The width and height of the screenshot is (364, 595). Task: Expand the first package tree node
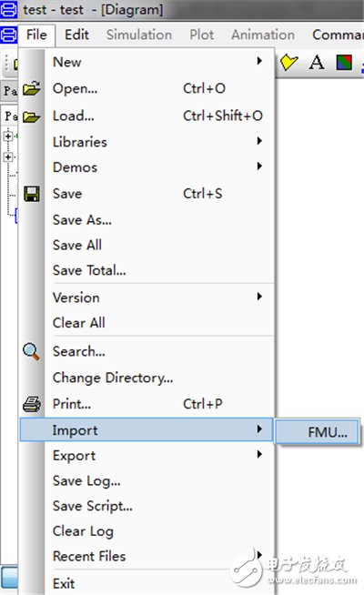(8, 136)
